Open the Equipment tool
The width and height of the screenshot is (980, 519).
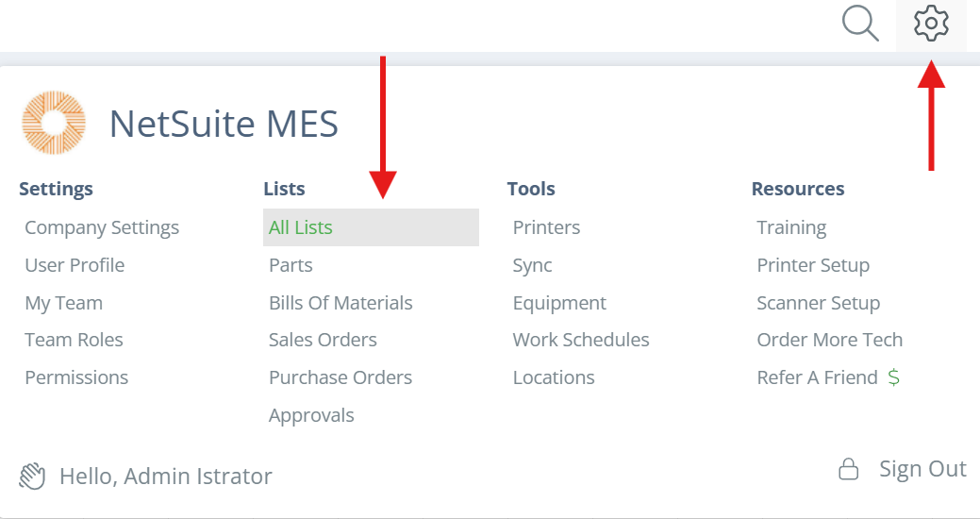click(x=559, y=303)
